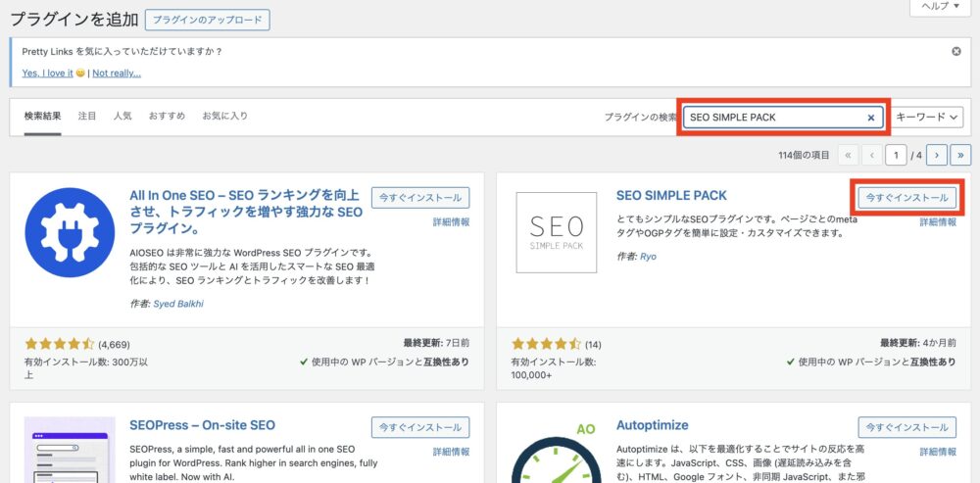
Task: Click the previous page pagination arrow
Action: click(871, 155)
